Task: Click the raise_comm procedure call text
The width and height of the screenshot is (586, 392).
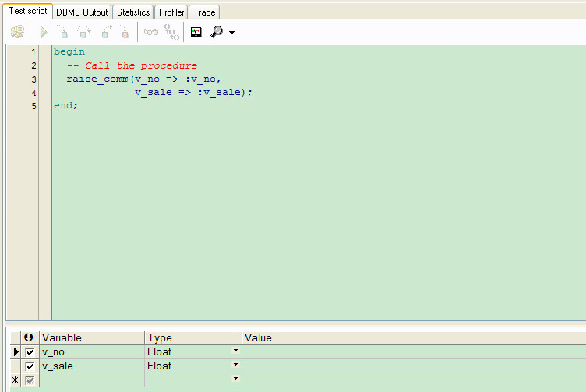Action: 97,79
